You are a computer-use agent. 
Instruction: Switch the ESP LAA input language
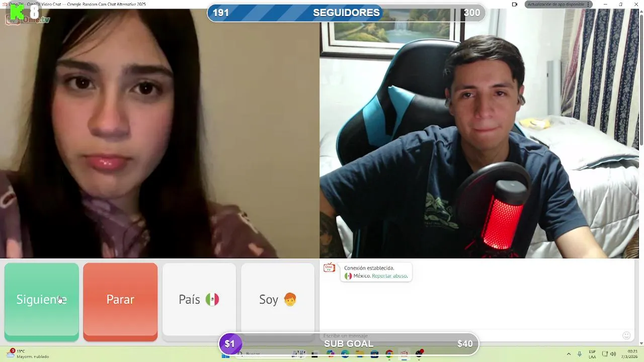click(x=592, y=354)
